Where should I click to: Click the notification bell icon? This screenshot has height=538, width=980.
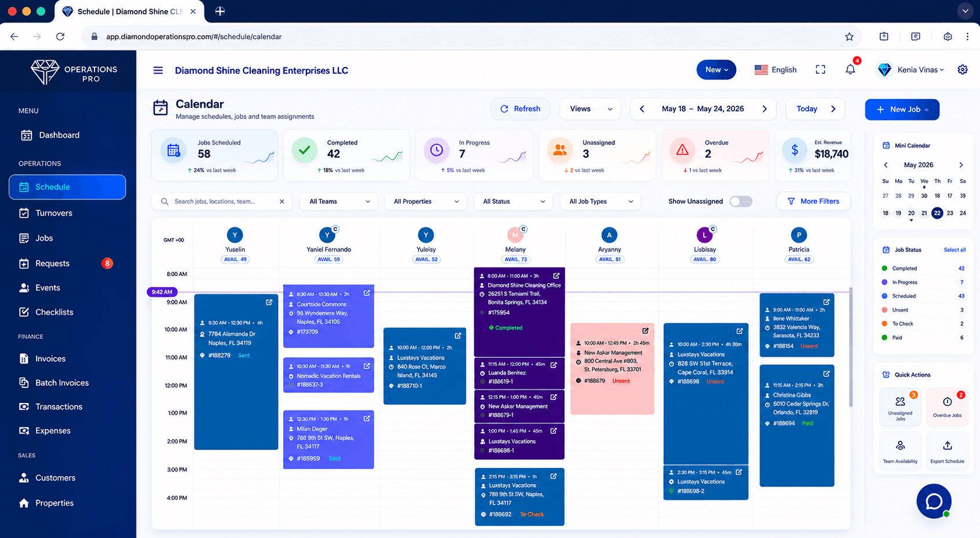tap(850, 69)
